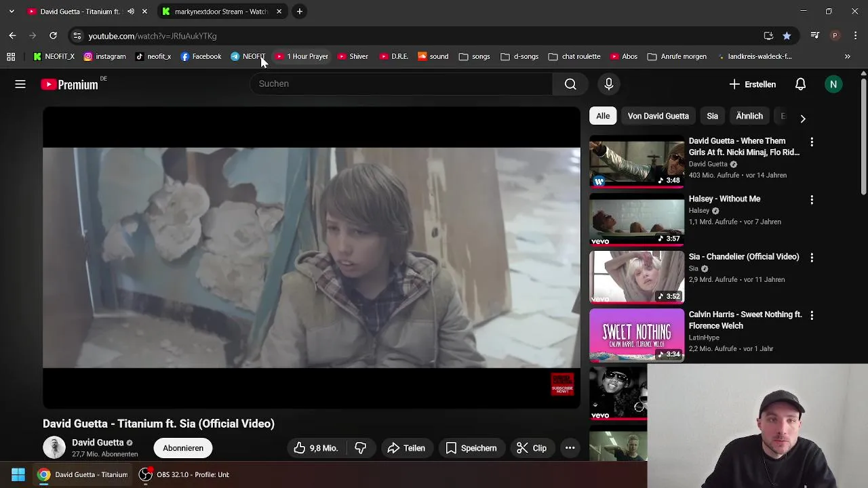Viewport: 868px width, 488px height.
Task: Click the video player to pause playback
Action: click(311, 258)
